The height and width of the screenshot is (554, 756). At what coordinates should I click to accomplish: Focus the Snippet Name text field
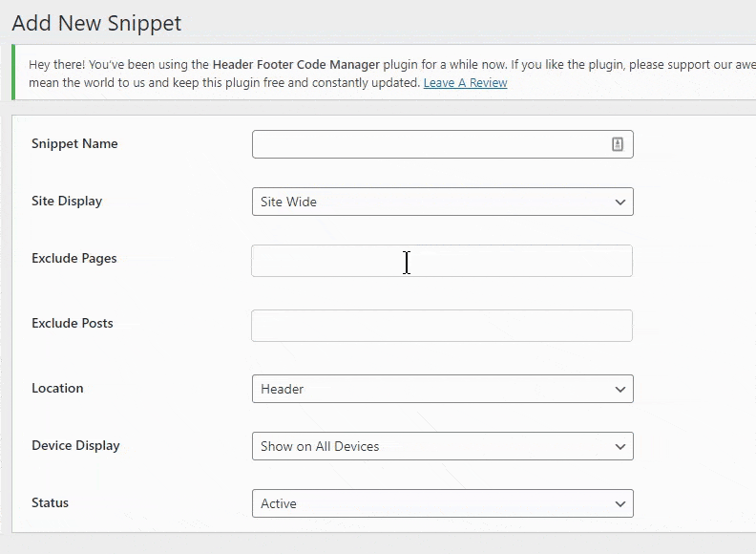pos(428,144)
